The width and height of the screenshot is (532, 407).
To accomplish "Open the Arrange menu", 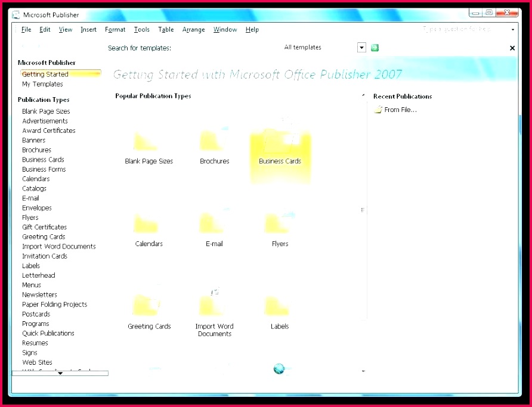I will (193, 30).
